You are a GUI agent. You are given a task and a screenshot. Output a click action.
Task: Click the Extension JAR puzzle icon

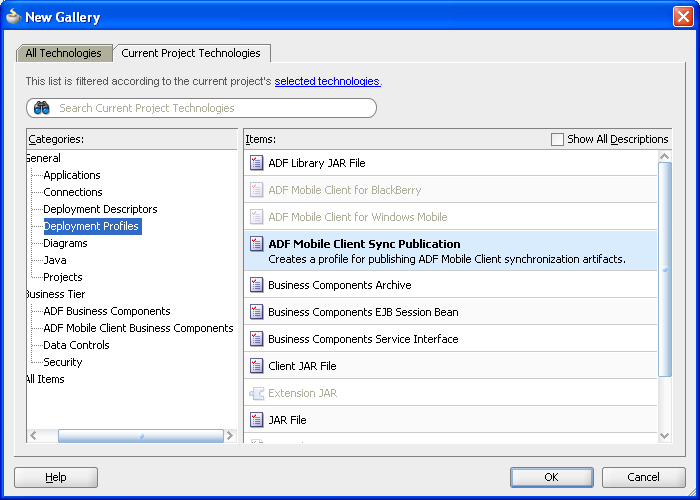(257, 393)
